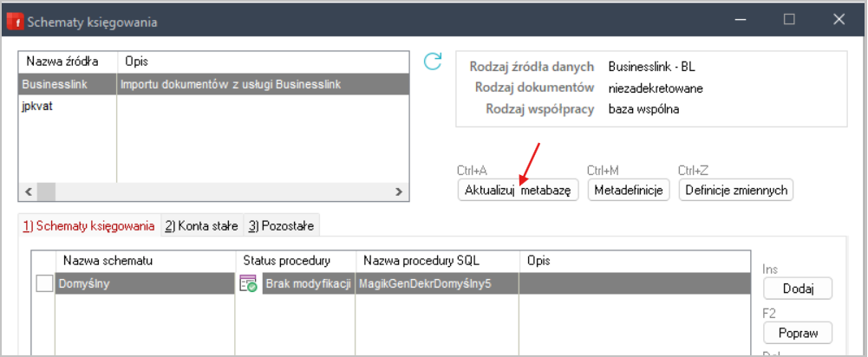Click the Status procedury column header

tap(295, 260)
